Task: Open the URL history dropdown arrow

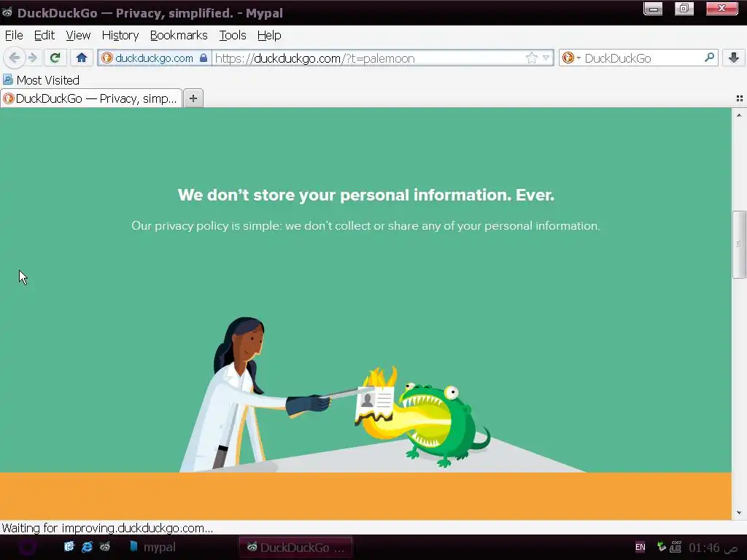Action: (x=546, y=58)
